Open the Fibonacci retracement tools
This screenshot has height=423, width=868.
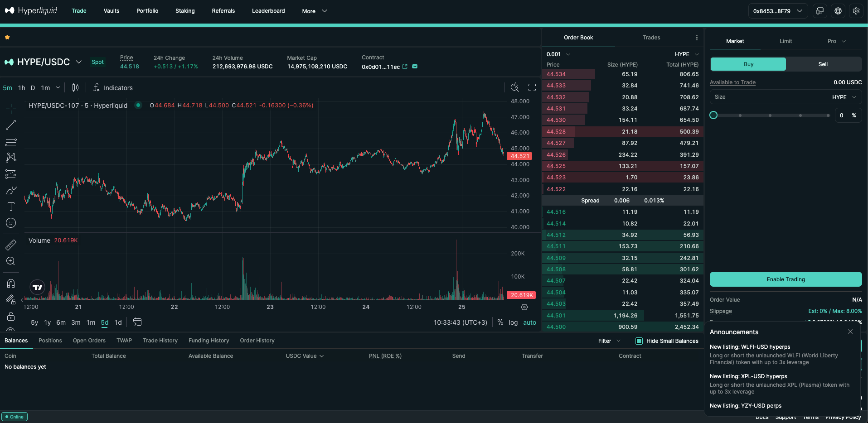pos(11,141)
